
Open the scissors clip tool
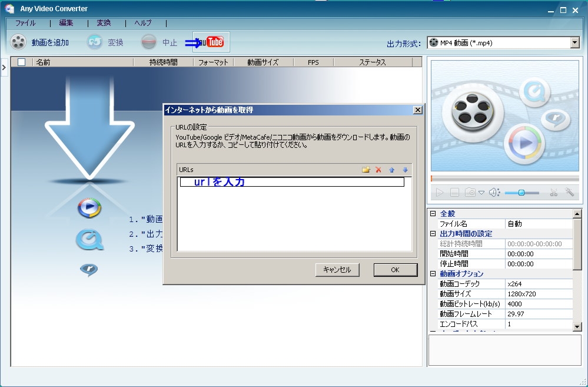pyautogui.click(x=553, y=193)
